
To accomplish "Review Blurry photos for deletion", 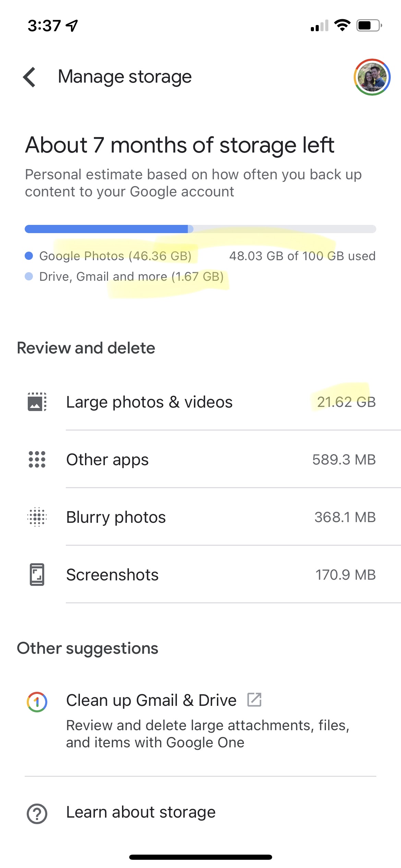I will 200,517.
